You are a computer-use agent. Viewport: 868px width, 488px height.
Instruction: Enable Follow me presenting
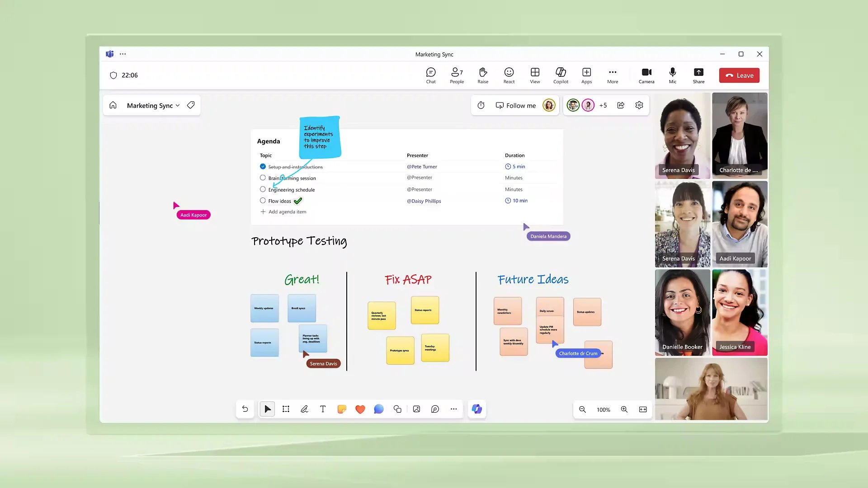point(515,105)
